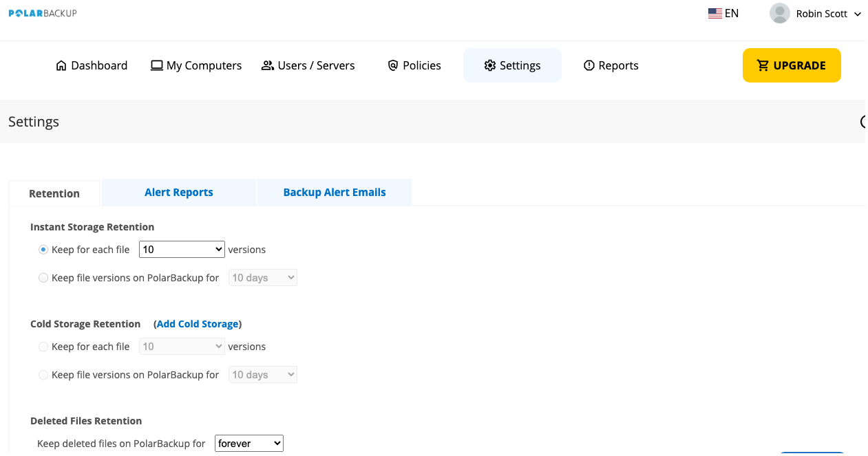Click the 'Settings' page title

click(34, 122)
